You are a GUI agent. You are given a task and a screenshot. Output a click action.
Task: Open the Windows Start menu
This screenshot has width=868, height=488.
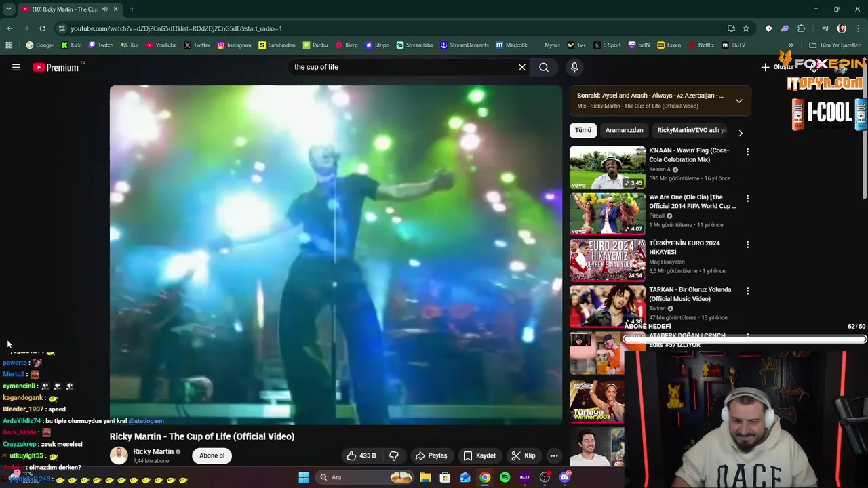[x=304, y=477]
